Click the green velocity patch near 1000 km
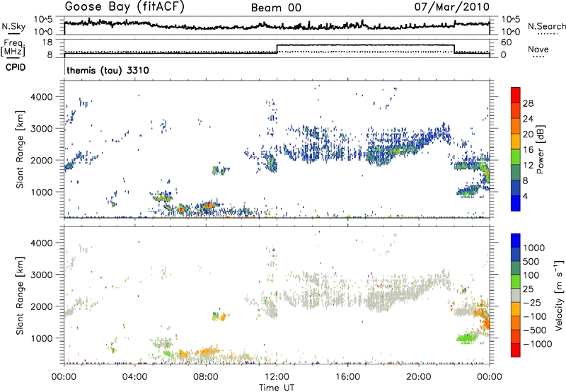Screen dimensions: 566x392 tap(467, 338)
